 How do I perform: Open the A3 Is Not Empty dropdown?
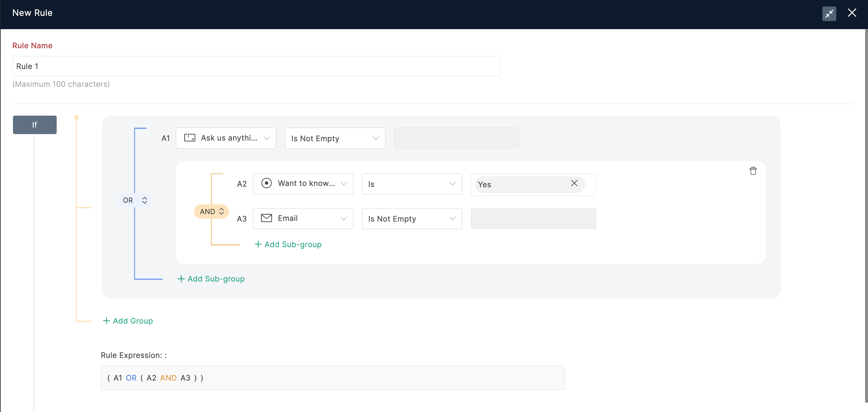412,219
